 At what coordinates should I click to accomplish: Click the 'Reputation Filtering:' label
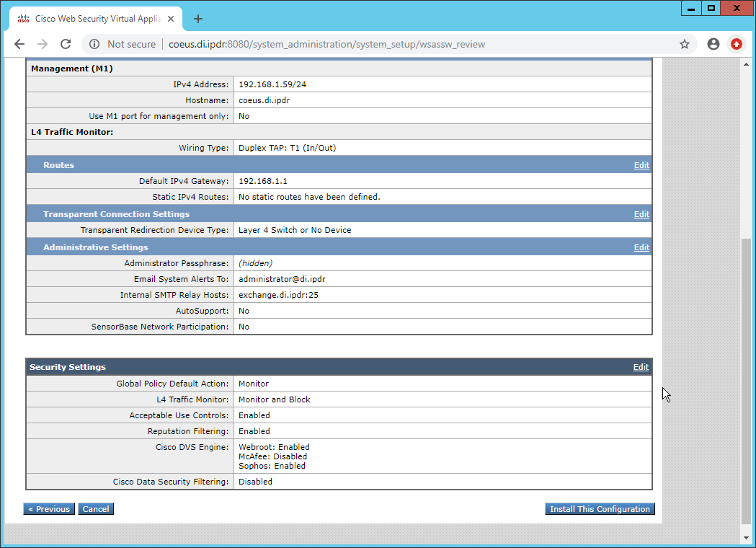coord(188,431)
